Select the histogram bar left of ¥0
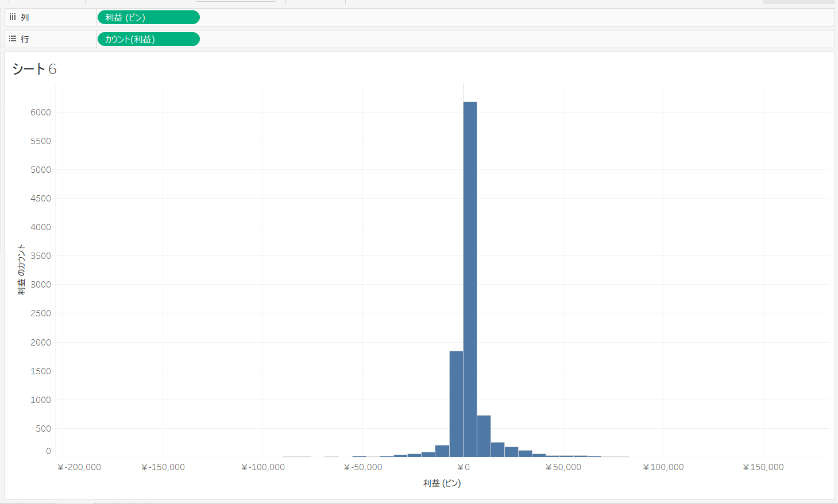Screen dimensions: 838x504 tap(456, 404)
